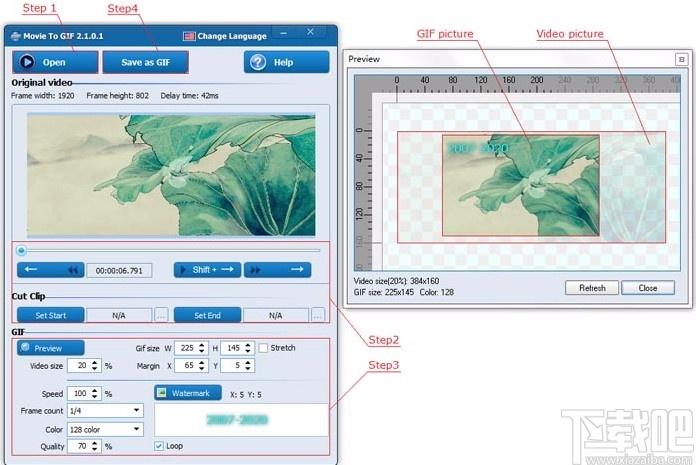Click the Open video button
The height and width of the screenshot is (465, 696).
[55, 62]
